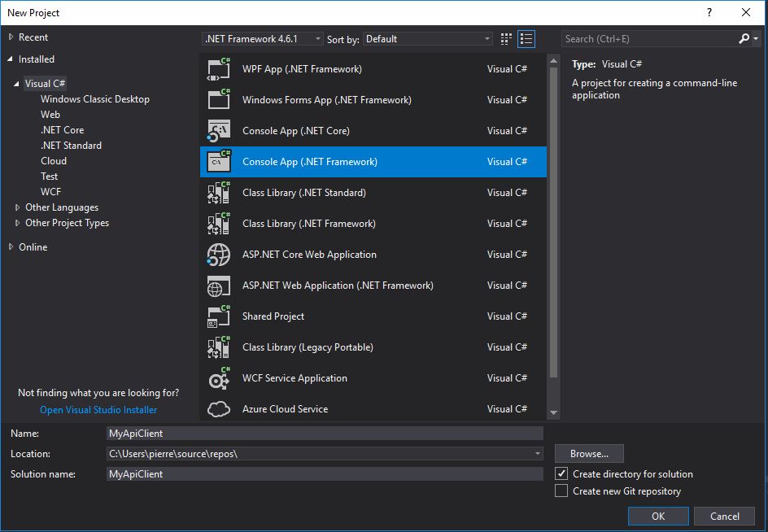Click the Class Library (.NET Standard) icon
The width and height of the screenshot is (768, 532).
[x=219, y=193]
